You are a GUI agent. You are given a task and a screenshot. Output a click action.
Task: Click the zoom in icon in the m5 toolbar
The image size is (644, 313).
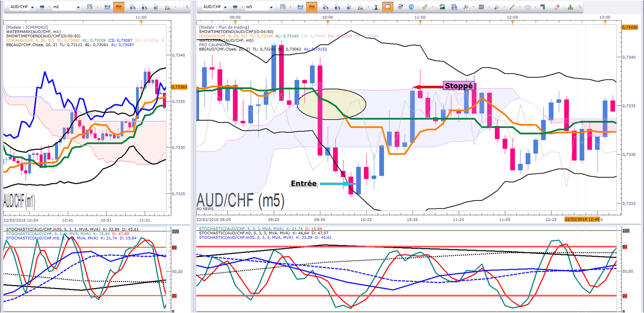pos(325,7)
